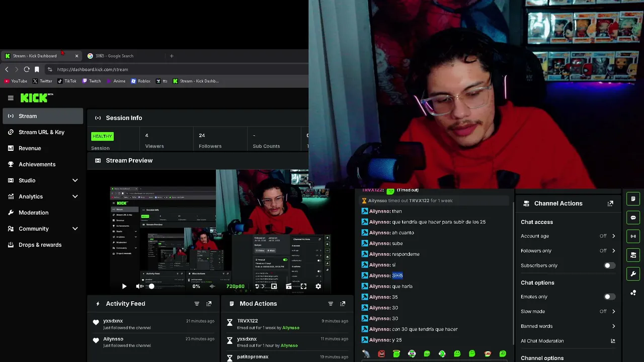Expand the Analytics sidebar section

(x=75, y=197)
